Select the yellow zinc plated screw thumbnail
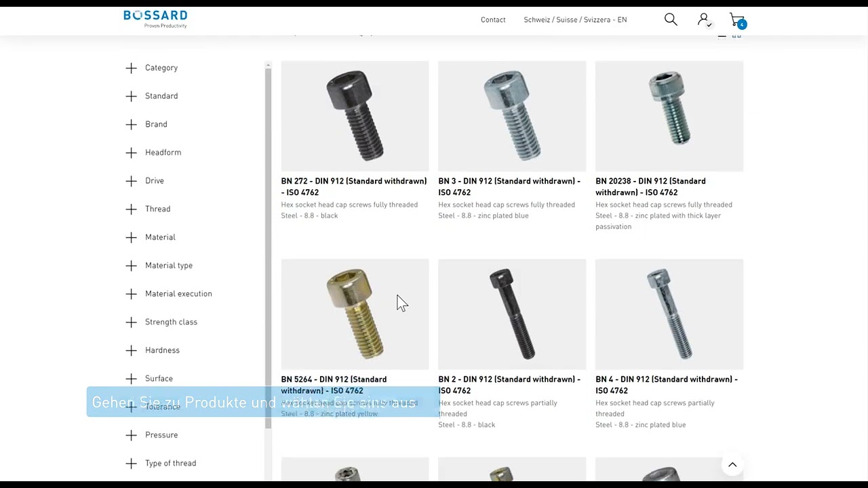The width and height of the screenshot is (868, 488). point(355,314)
